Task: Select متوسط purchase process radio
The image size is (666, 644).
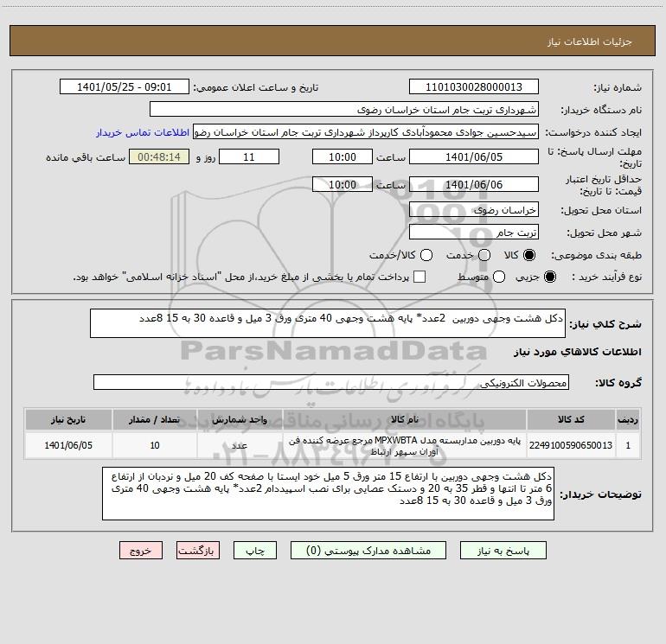Action: (x=499, y=277)
